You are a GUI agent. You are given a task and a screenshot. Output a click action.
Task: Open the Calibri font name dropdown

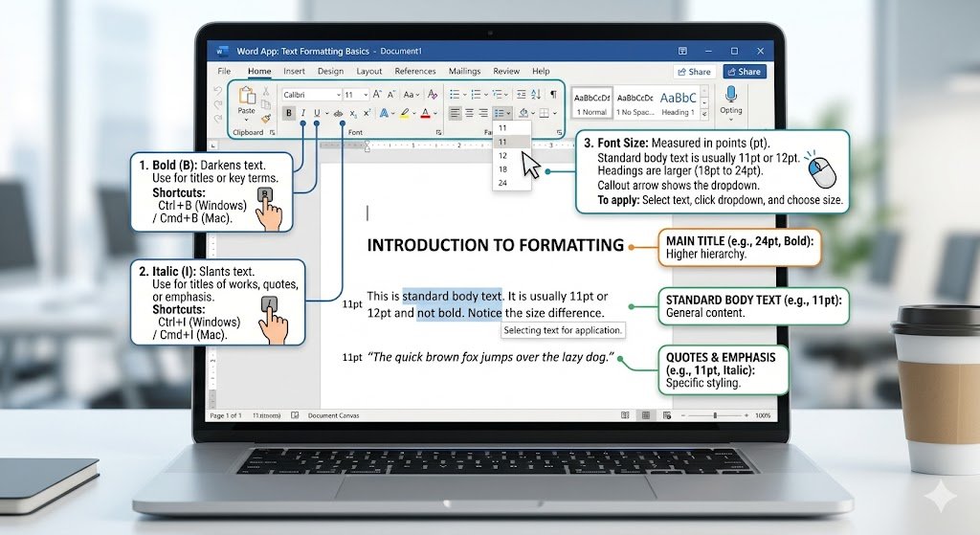[339, 95]
